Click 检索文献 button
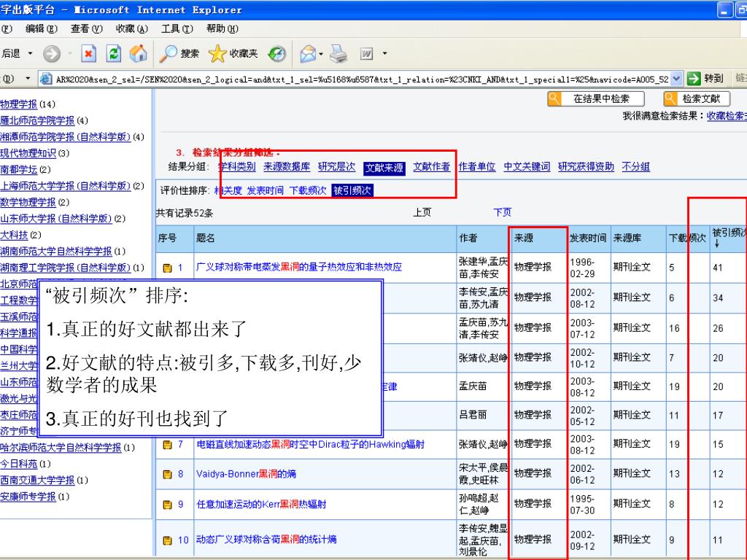The image size is (747, 560). [x=697, y=99]
